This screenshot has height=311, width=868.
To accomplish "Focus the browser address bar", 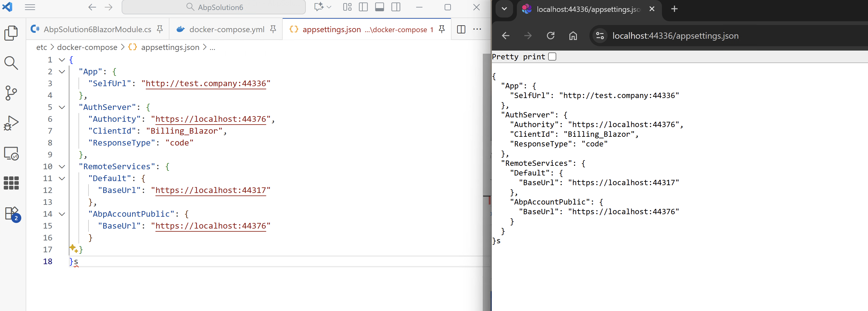I will pos(675,36).
